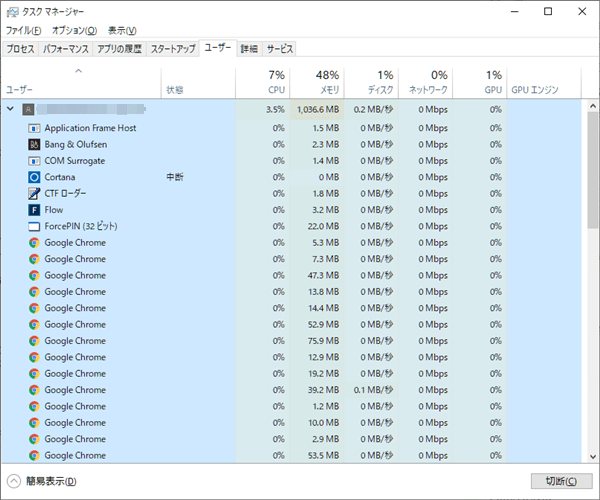Image resolution: width=600 pixels, height=500 pixels.
Task: Click the COM Surrogate process icon
Action: tap(34, 161)
